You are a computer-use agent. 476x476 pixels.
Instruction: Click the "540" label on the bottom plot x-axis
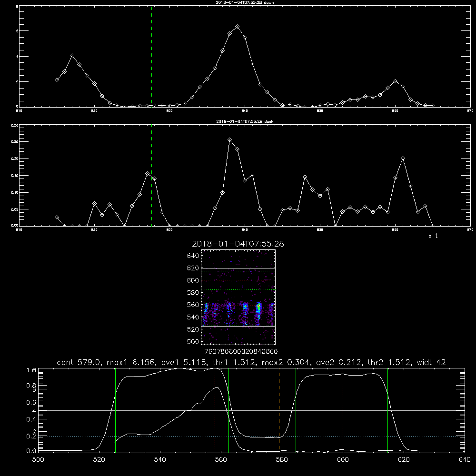pyautogui.click(x=160, y=460)
